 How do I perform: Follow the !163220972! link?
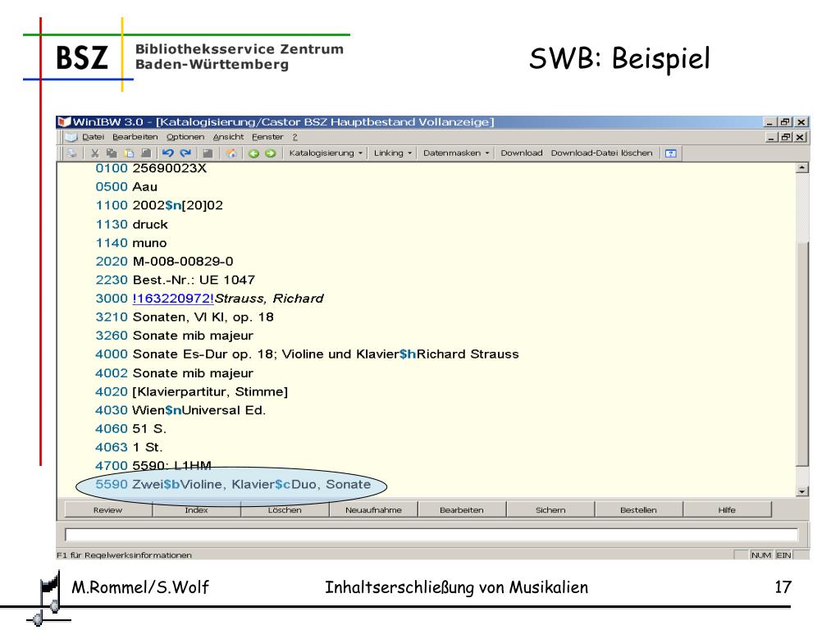point(173,299)
